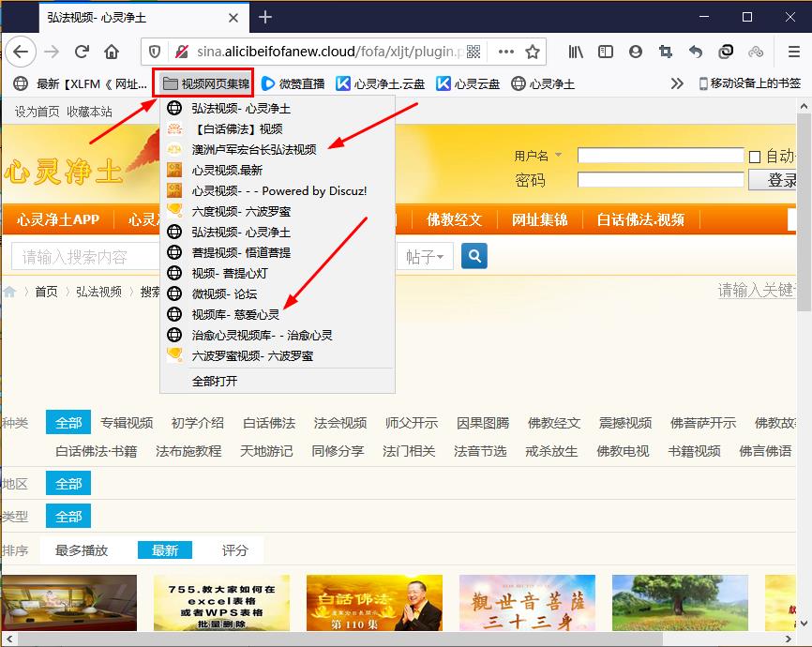Image resolution: width=812 pixels, height=647 pixels.
Task: Open the 心灵净土 bookmark in toolbar
Action: [543, 83]
